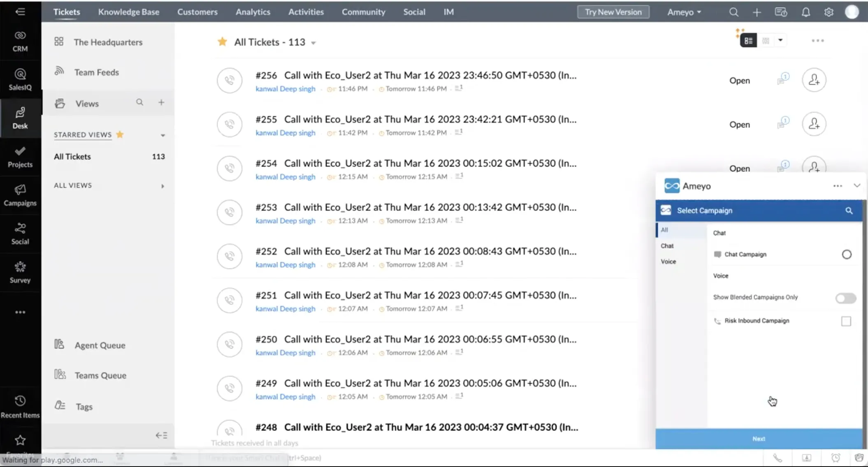868x467 pixels.
Task: Click search icon in Select Campaign header
Action: [x=849, y=210]
